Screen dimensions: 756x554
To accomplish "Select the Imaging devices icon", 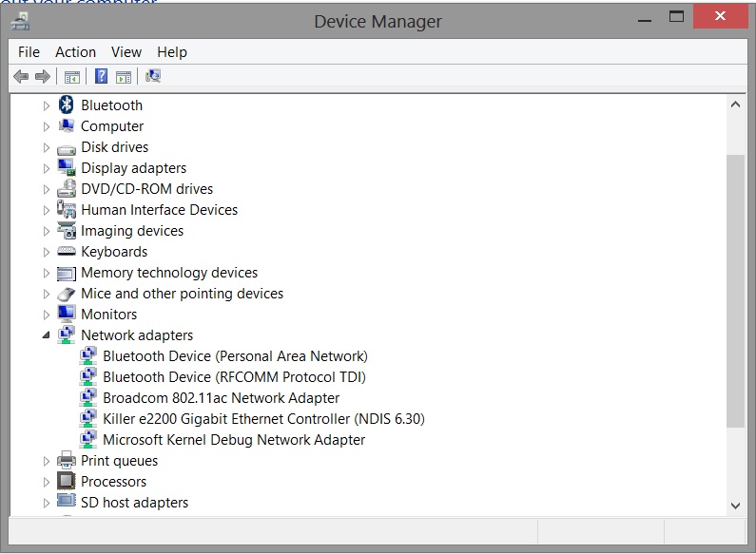I will coord(67,230).
